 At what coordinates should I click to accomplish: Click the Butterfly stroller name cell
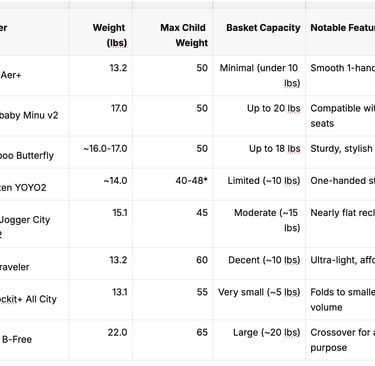[x=35, y=152]
